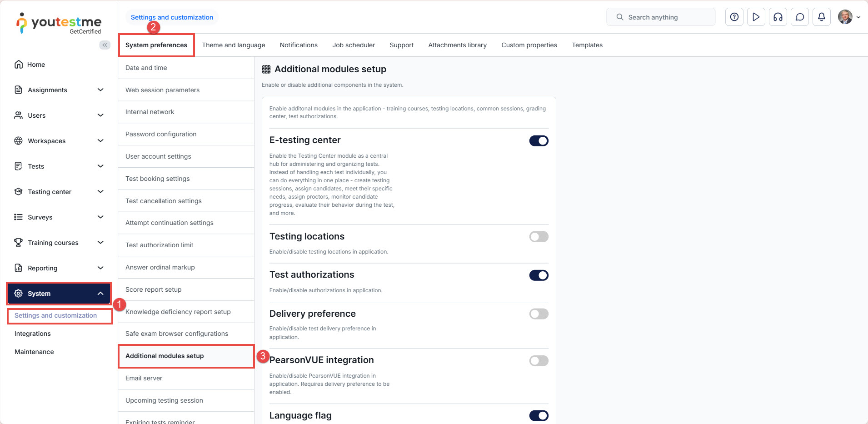
Task: Open the Job scheduler tab
Action: (x=354, y=45)
